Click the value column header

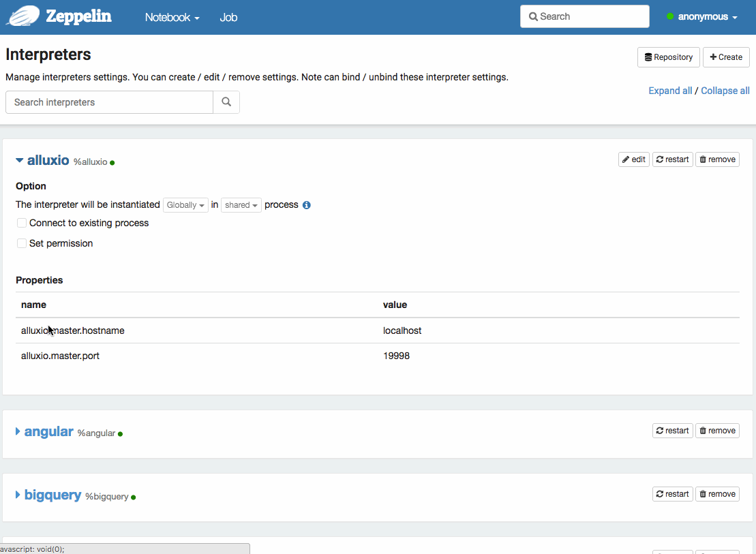(395, 305)
